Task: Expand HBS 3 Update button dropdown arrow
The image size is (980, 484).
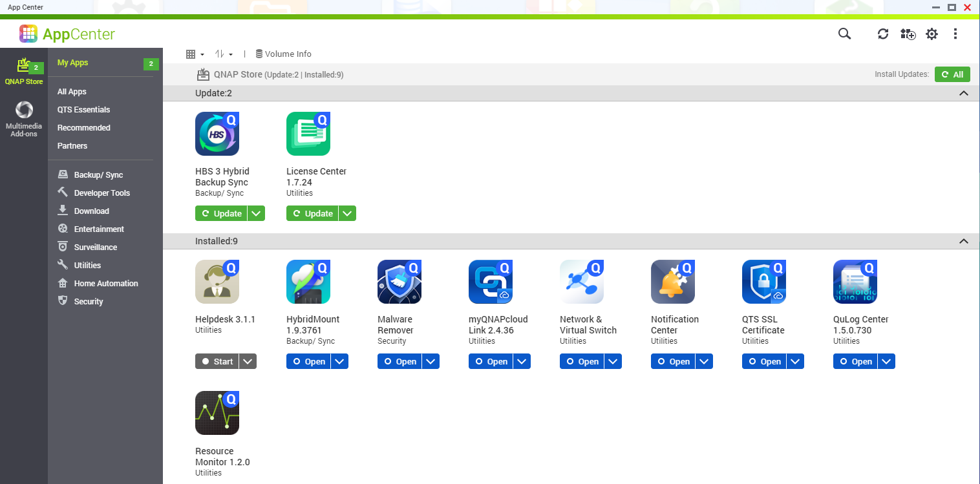Action: click(x=256, y=213)
